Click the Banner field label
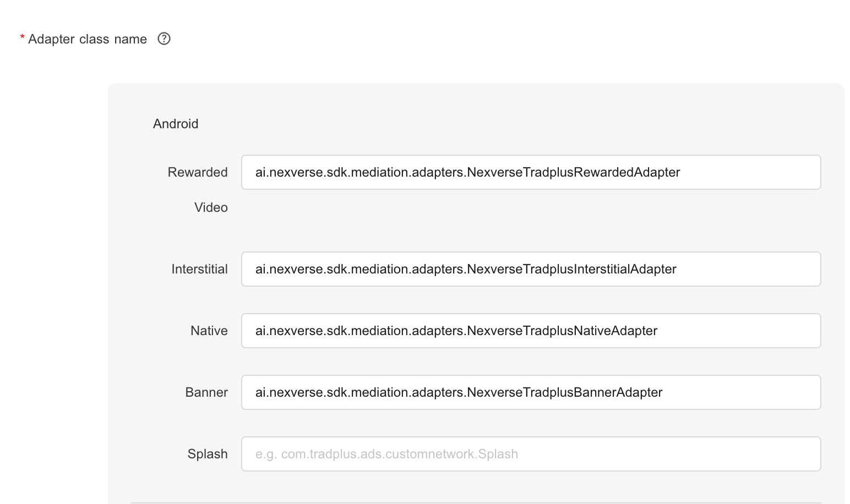This screenshot has width=850, height=504. (x=206, y=392)
